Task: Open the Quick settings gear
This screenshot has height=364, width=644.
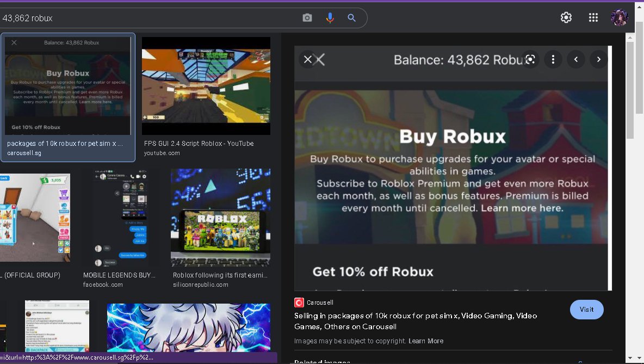Action: (566, 17)
